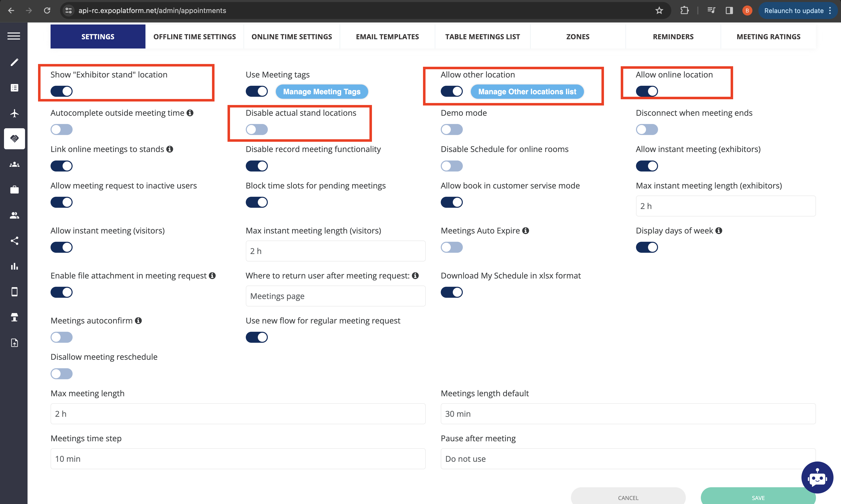Switch to Email Templates tab
This screenshot has width=841, height=504.
tap(387, 37)
